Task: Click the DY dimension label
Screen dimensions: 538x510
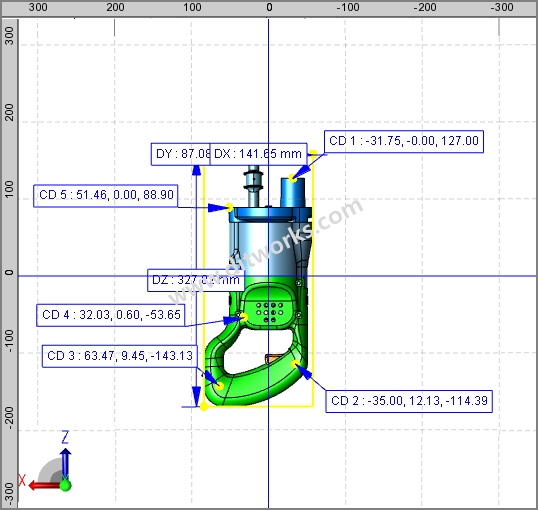Action: 181,154
